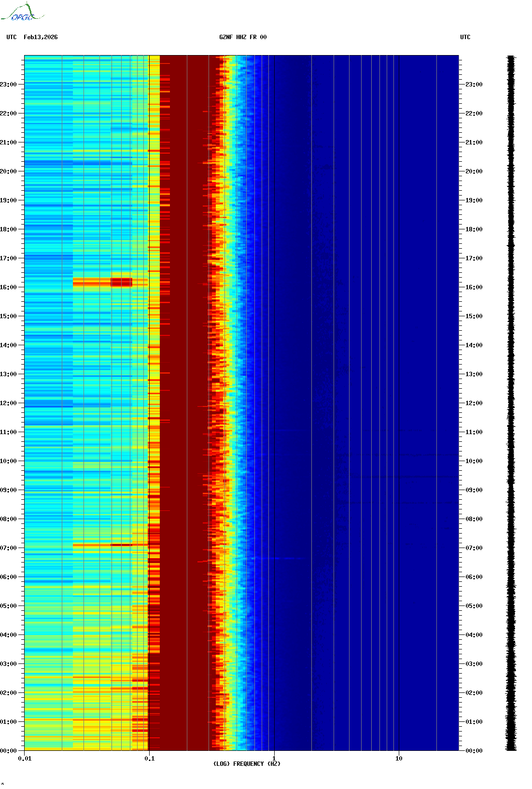Select the 23:00 tick label on left axis
The image size is (532, 789).
[9, 85]
